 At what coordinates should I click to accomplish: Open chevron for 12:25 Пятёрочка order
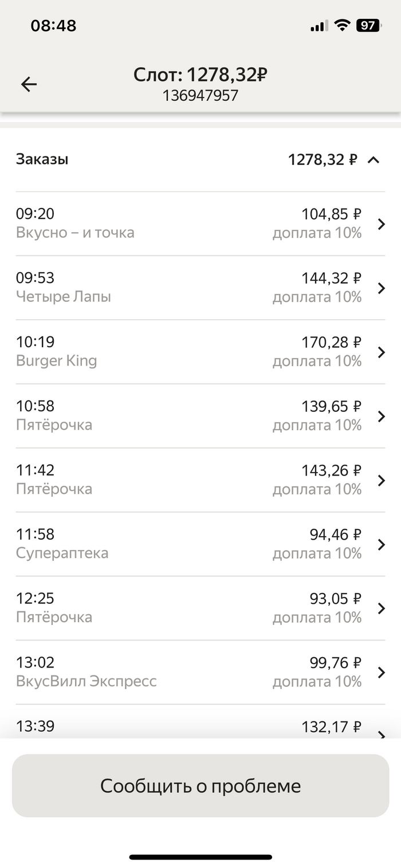(382, 609)
